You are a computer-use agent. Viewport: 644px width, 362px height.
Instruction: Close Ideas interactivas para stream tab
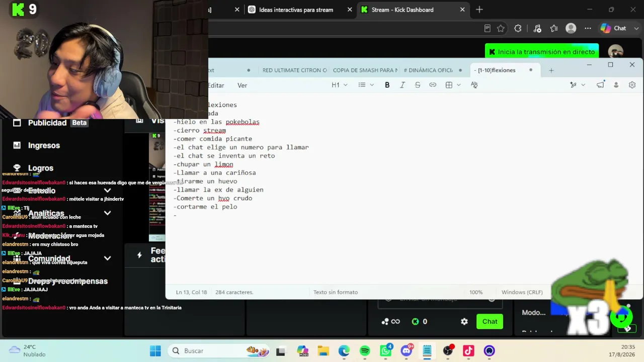(350, 10)
